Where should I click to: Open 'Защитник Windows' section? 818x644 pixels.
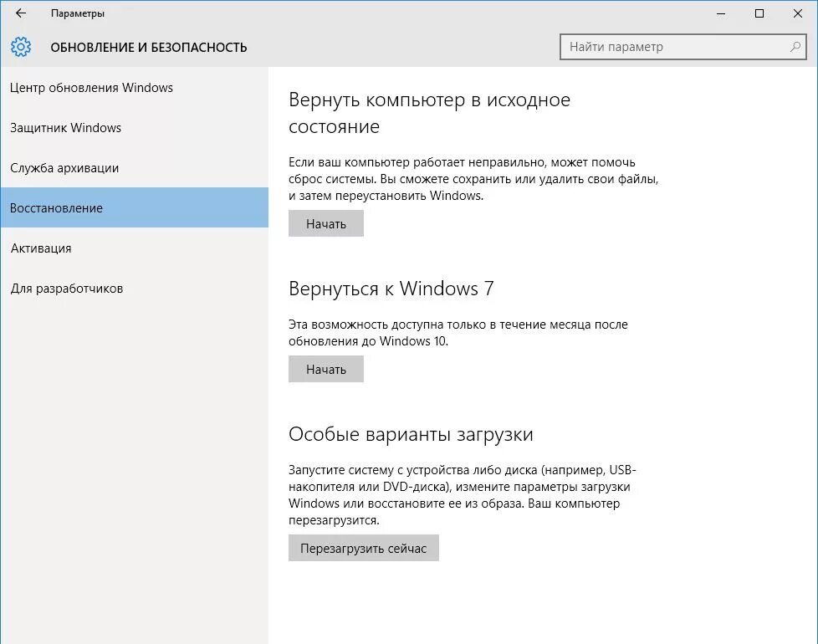(134, 128)
